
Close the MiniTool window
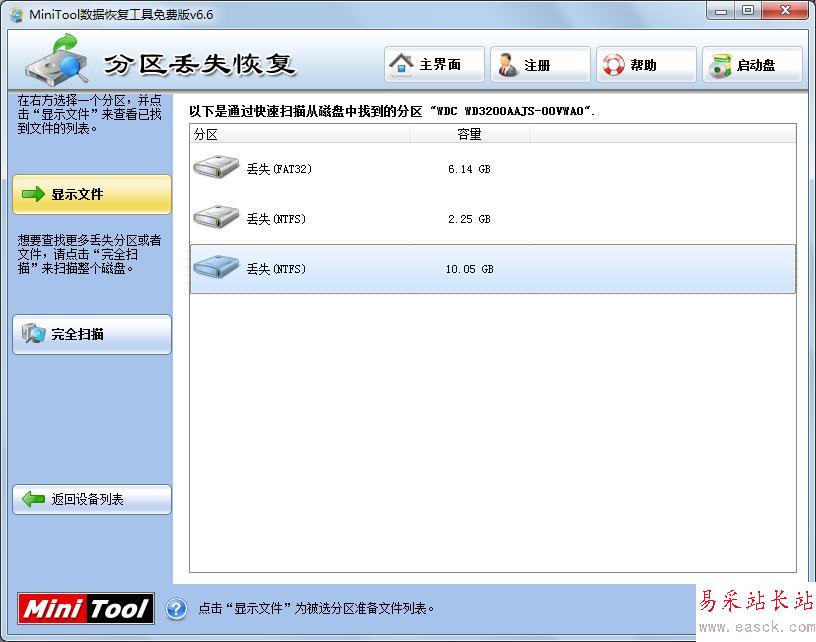pyautogui.click(x=785, y=10)
